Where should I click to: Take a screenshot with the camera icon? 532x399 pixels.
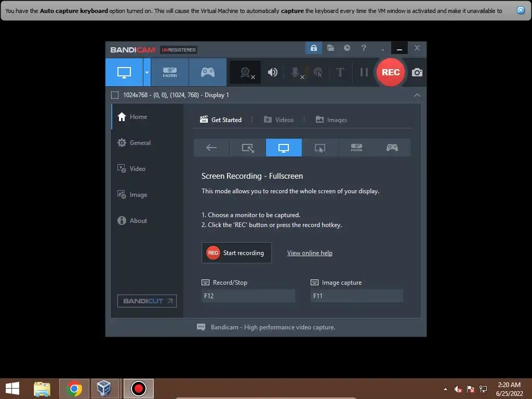(417, 72)
